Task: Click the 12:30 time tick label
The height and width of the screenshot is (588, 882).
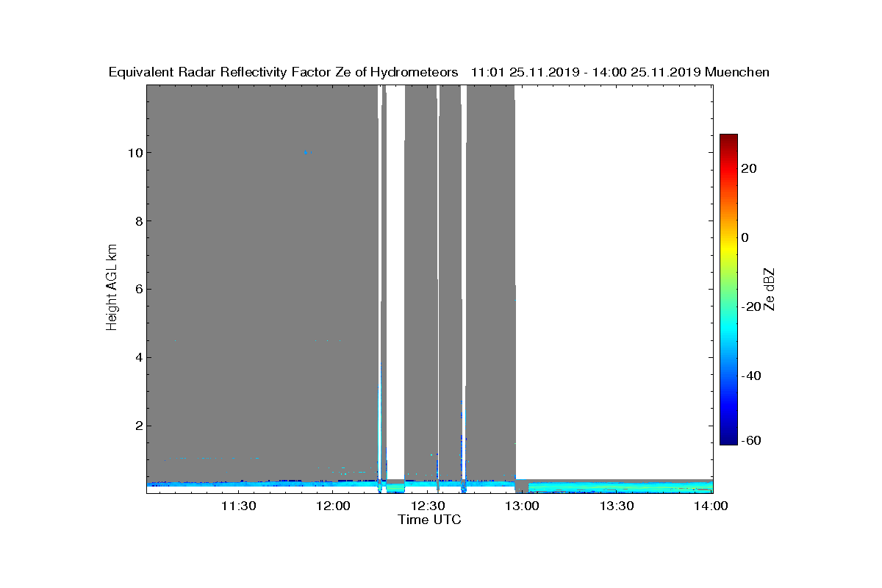Action: coord(429,506)
